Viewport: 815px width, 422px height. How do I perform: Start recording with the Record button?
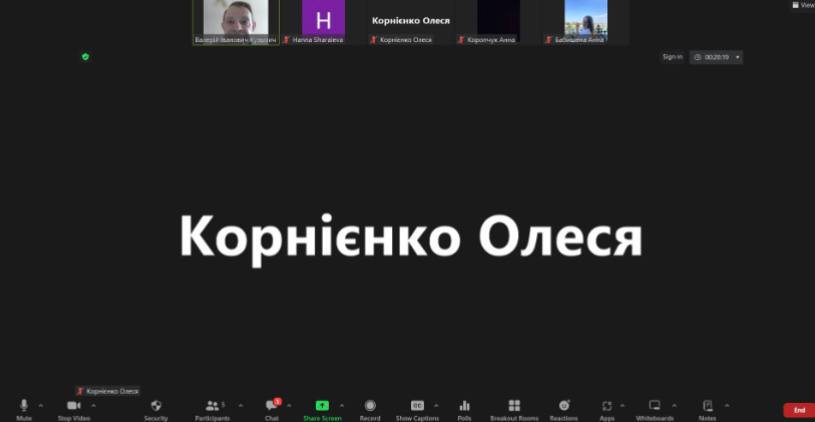(x=370, y=410)
